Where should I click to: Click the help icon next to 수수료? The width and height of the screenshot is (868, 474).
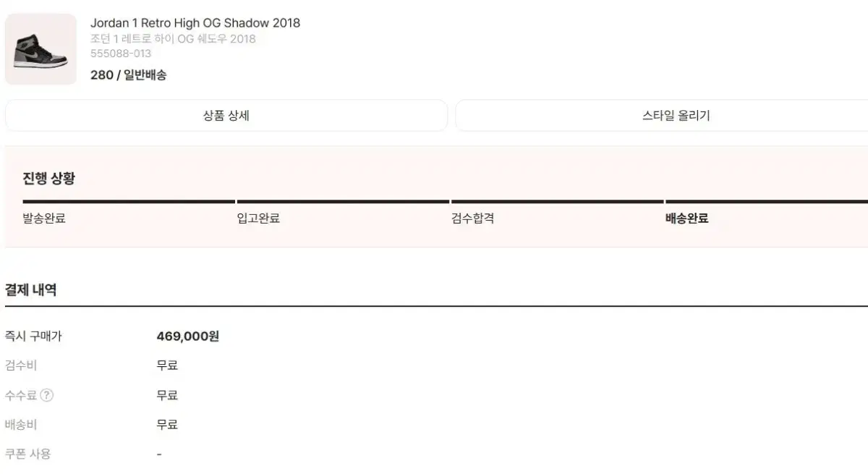tap(47, 395)
